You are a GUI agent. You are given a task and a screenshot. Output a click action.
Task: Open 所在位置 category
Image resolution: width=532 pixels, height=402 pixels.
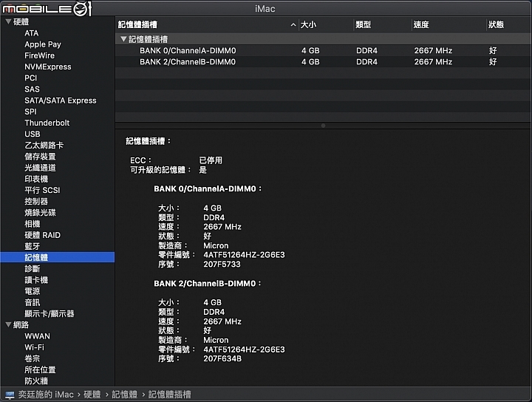point(40,369)
